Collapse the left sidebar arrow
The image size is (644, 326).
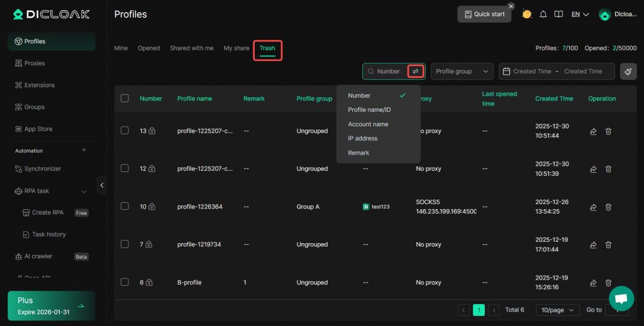coord(102,185)
